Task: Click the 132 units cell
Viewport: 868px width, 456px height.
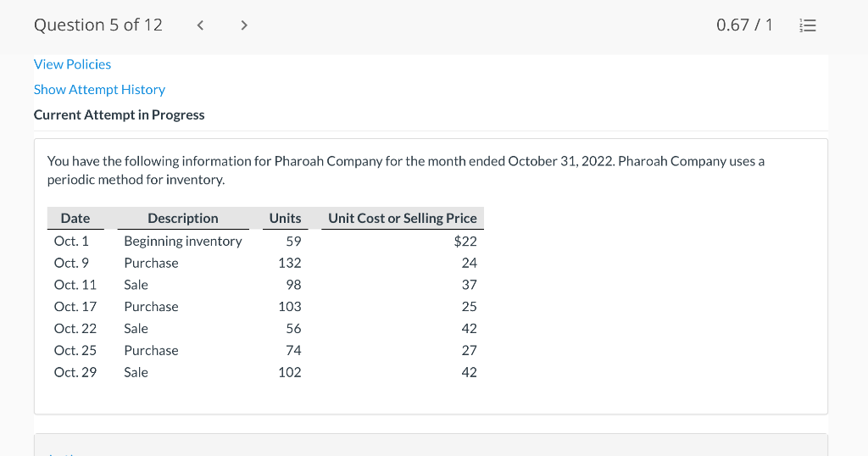Action: (289, 264)
